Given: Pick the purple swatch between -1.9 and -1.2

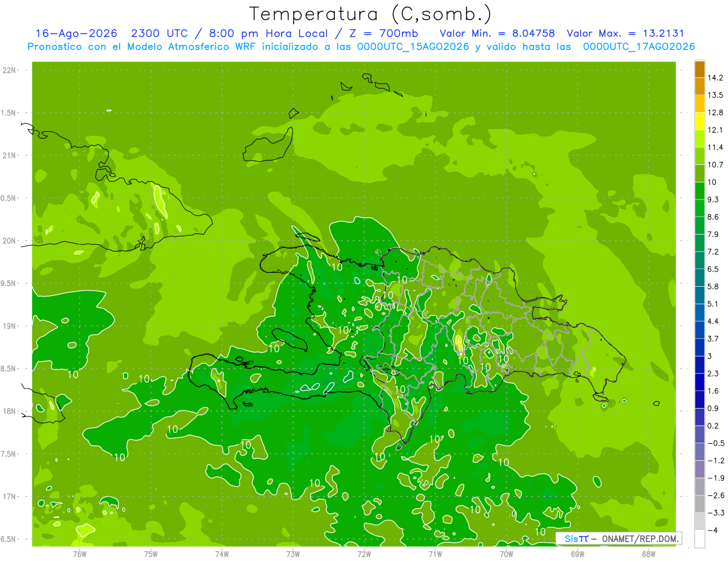Looking at the screenshot, I should click(x=700, y=469).
